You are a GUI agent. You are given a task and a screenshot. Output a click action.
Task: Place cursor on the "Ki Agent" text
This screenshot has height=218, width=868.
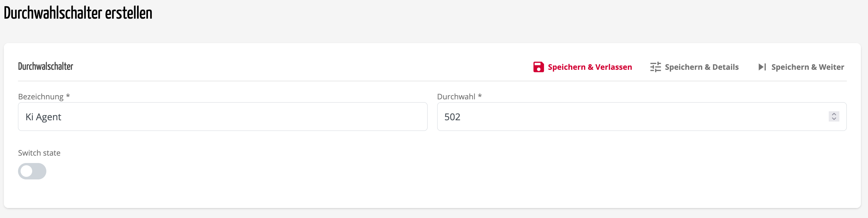[x=43, y=117]
